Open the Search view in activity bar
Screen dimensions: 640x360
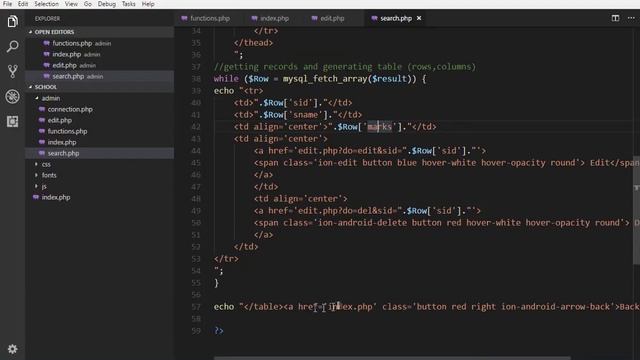pyautogui.click(x=13, y=47)
